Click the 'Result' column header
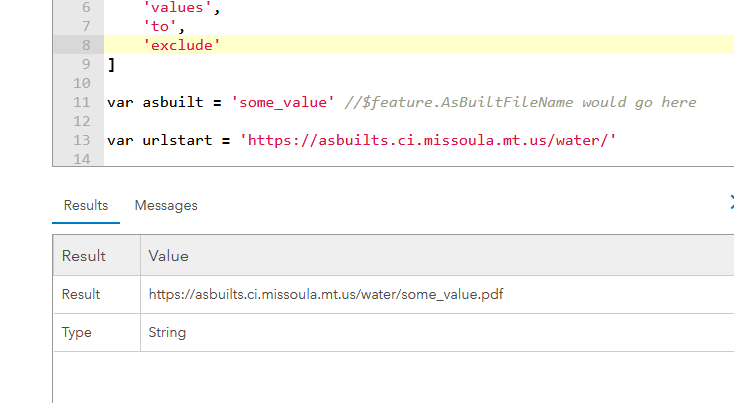The image size is (734, 403). point(84,256)
